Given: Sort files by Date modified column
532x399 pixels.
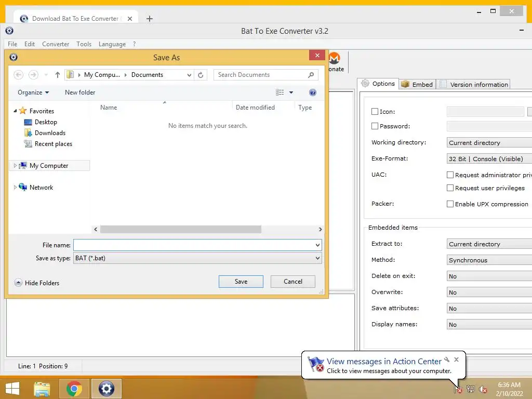Looking at the screenshot, I should (255, 107).
